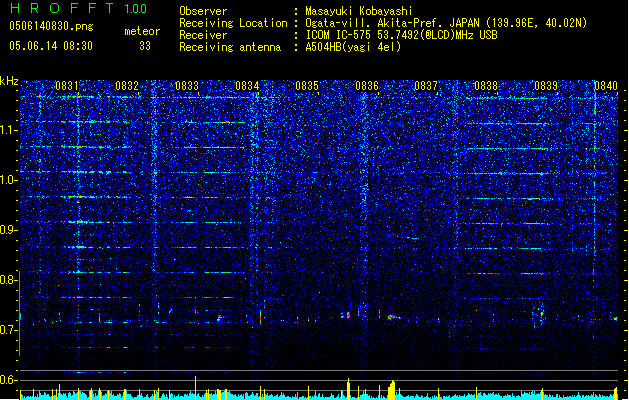Click the 0836 time marker
The height and width of the screenshot is (400, 629).
coord(367,86)
